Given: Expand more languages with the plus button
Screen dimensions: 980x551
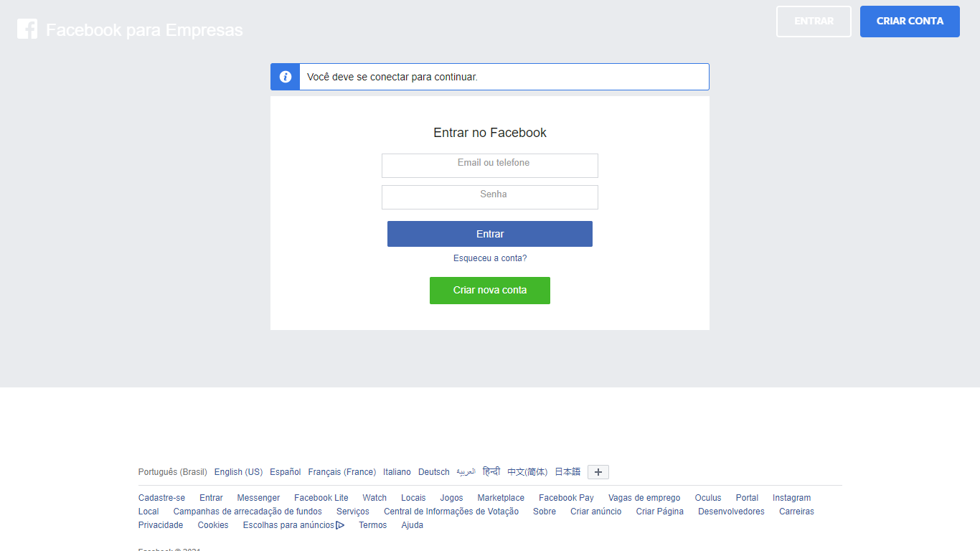Looking at the screenshot, I should click(x=598, y=472).
